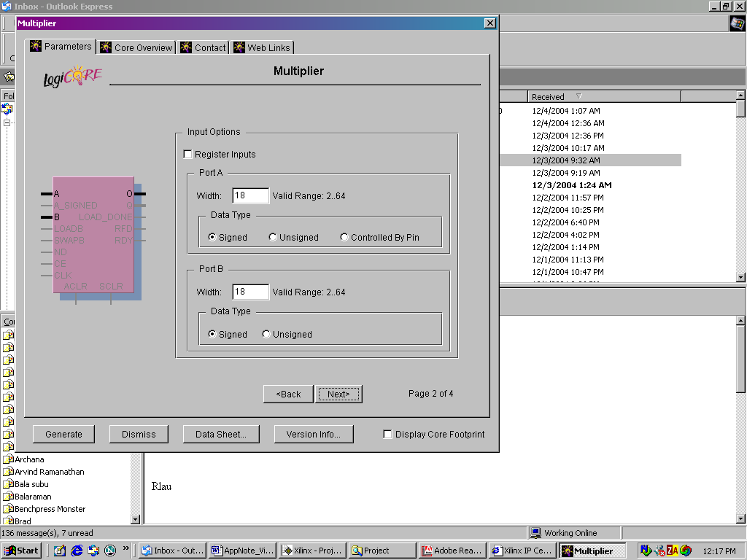Viewport: 747px width, 560px height.
Task: Switch to the Core Overview tab
Action: 137,47
